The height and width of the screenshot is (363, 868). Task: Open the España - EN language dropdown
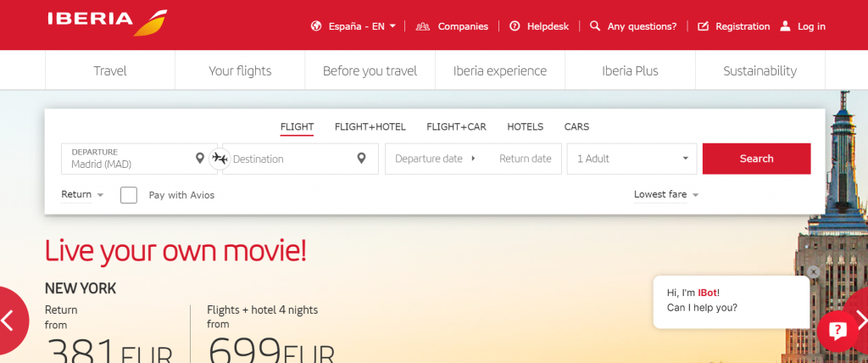coord(363,26)
